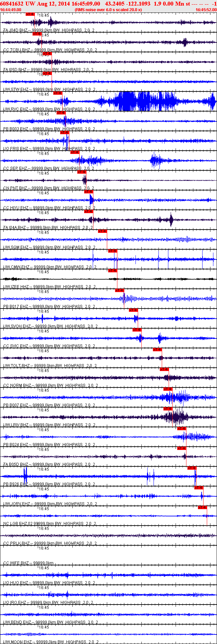Select the red pick marker on NC LGB trace
The width and height of the screenshot is (217, 644).
(x=203, y=508)
